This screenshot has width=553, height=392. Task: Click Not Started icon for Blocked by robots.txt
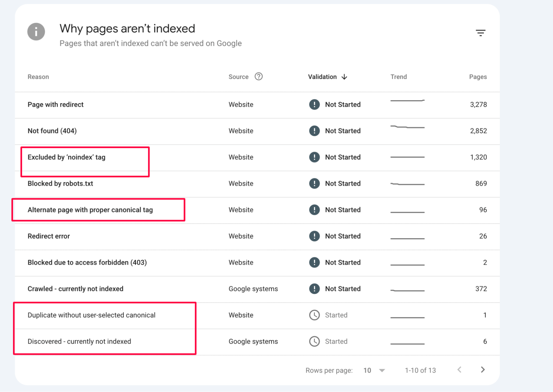[314, 183]
